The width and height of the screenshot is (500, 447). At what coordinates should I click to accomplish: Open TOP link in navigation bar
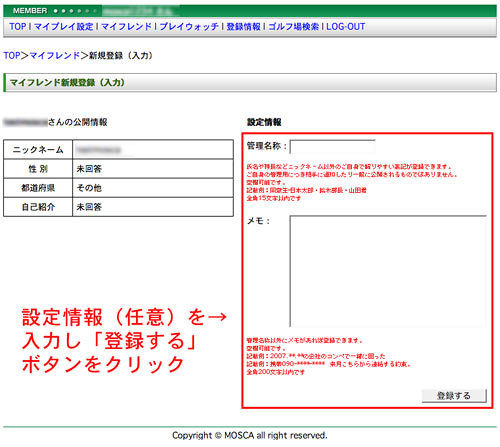click(x=18, y=27)
